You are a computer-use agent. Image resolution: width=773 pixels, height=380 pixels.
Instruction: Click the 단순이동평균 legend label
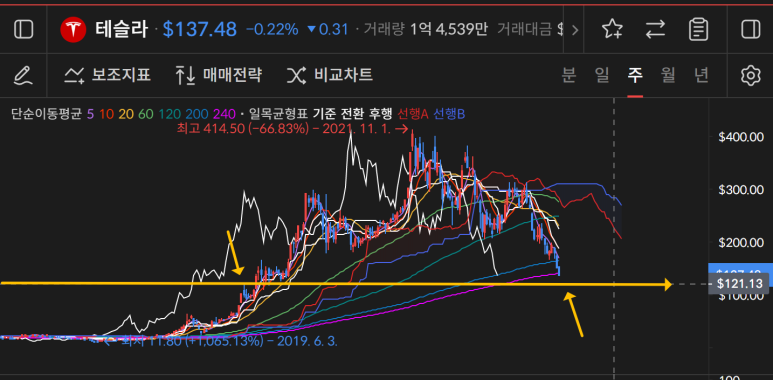coord(46,114)
